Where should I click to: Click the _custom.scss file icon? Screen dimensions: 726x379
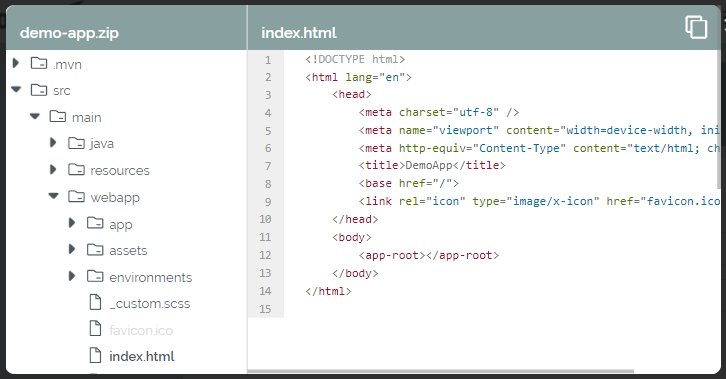click(95, 302)
